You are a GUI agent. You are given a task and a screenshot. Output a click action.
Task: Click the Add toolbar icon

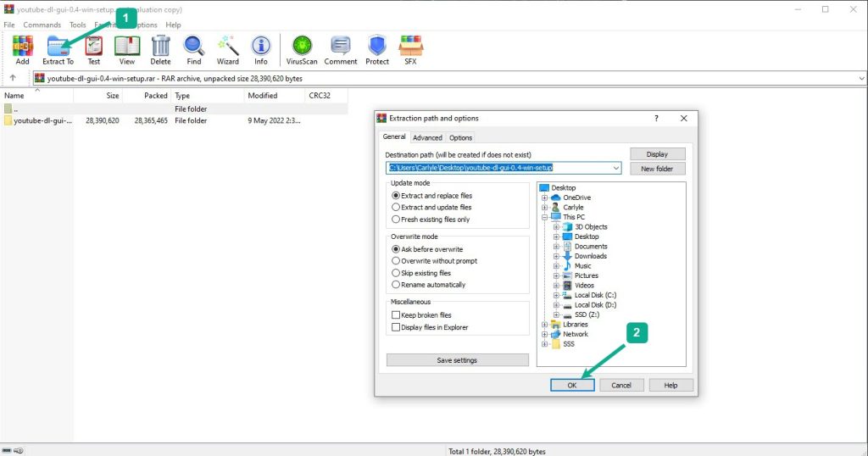pos(23,50)
